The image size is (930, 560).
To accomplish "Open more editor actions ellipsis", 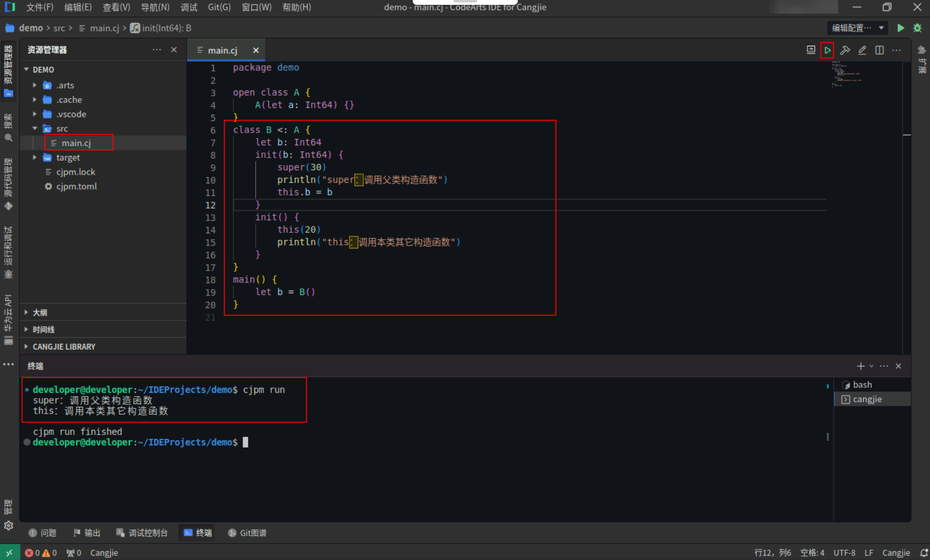I will (896, 50).
